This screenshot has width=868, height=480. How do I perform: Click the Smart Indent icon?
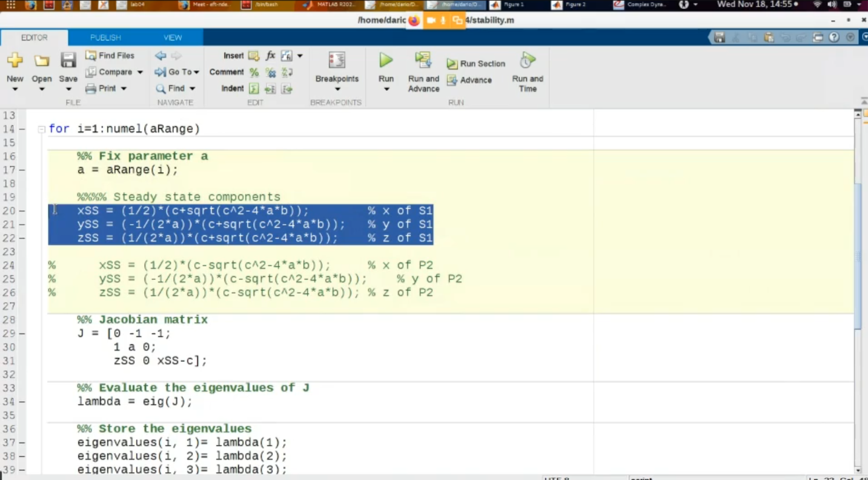[x=254, y=88]
